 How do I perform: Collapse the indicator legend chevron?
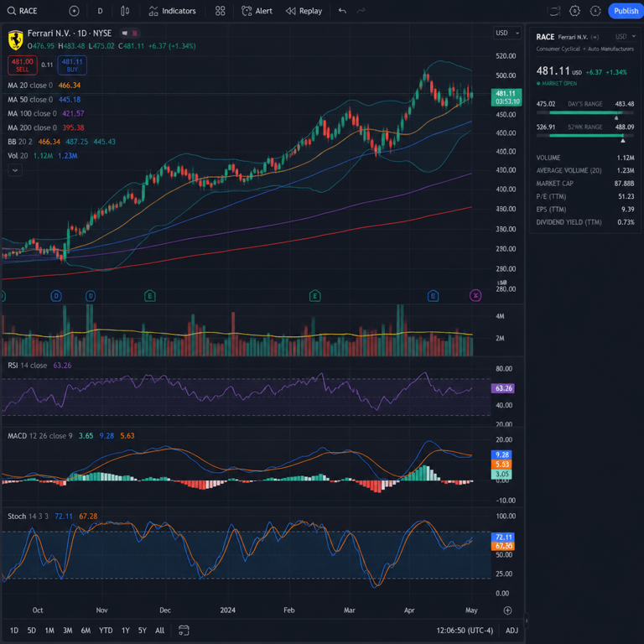click(x=15, y=170)
